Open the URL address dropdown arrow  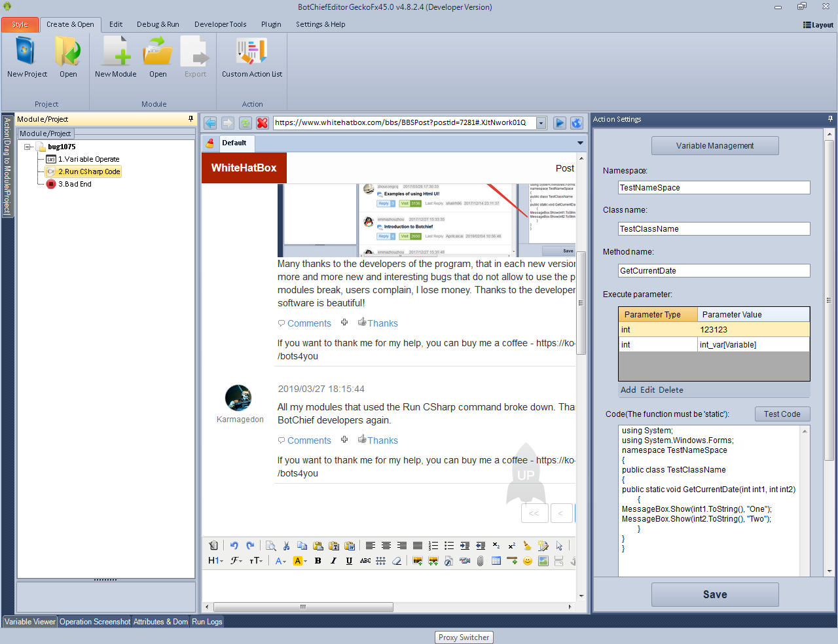click(x=541, y=123)
